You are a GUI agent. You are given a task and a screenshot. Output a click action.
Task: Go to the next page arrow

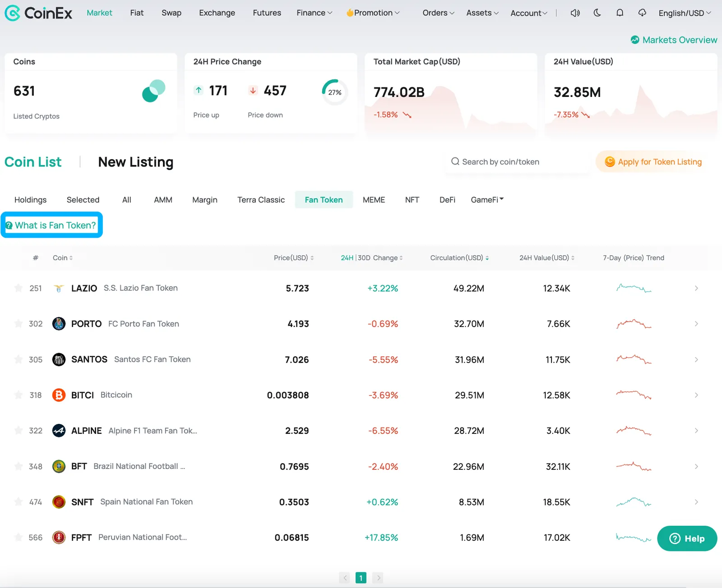378,578
